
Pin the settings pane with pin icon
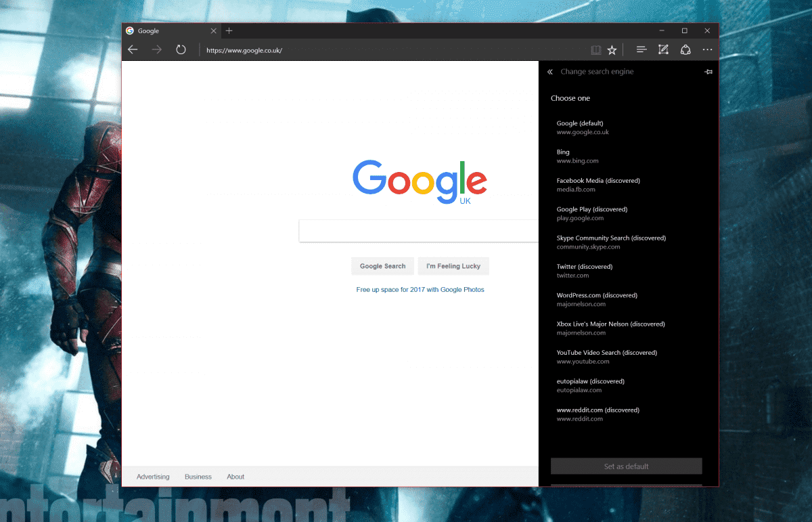pyautogui.click(x=708, y=72)
